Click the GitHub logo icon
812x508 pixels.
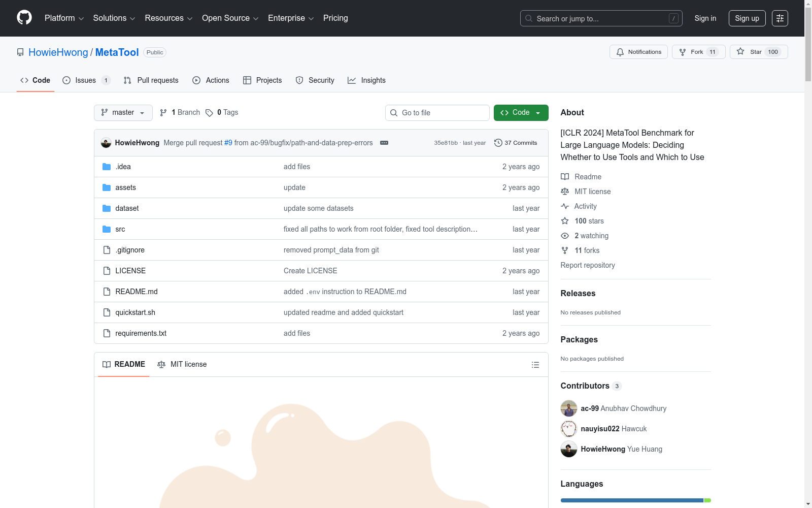pyautogui.click(x=24, y=18)
